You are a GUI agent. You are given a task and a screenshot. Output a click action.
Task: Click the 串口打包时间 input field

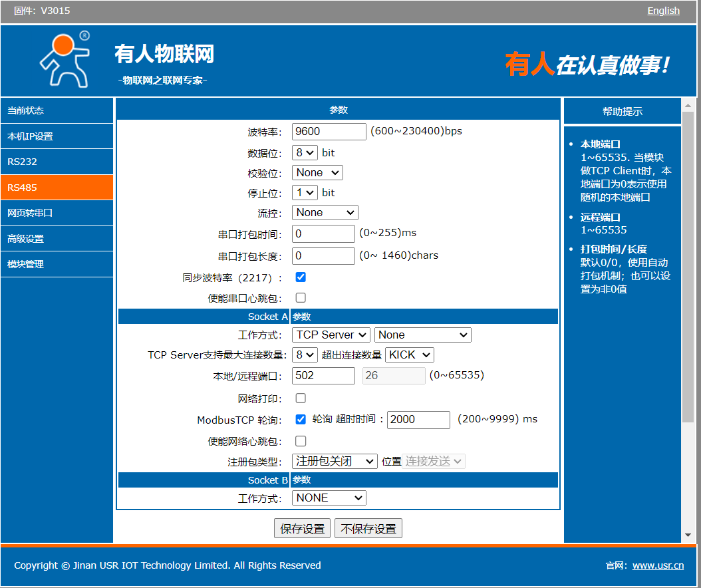click(x=323, y=234)
